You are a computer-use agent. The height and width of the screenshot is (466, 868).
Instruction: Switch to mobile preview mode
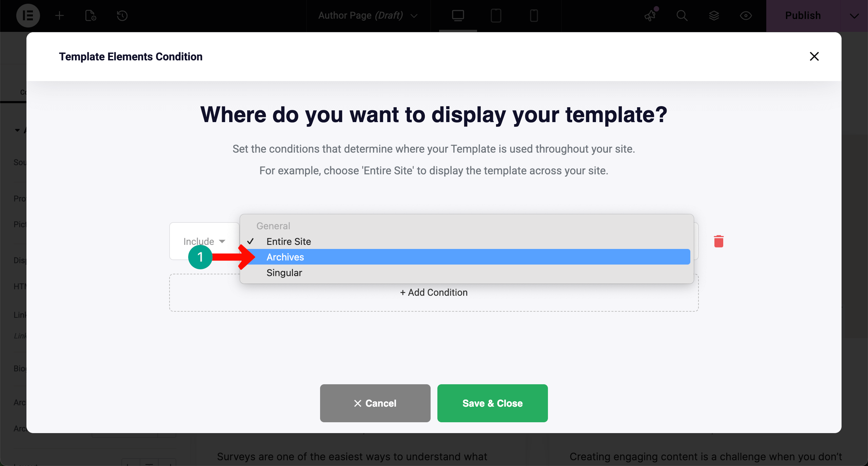pyautogui.click(x=534, y=16)
